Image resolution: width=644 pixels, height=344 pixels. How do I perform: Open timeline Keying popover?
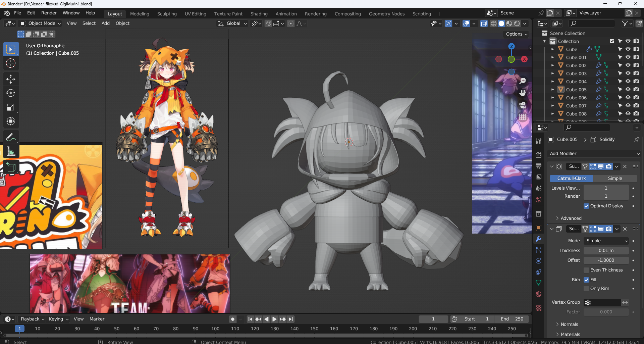(x=58, y=319)
